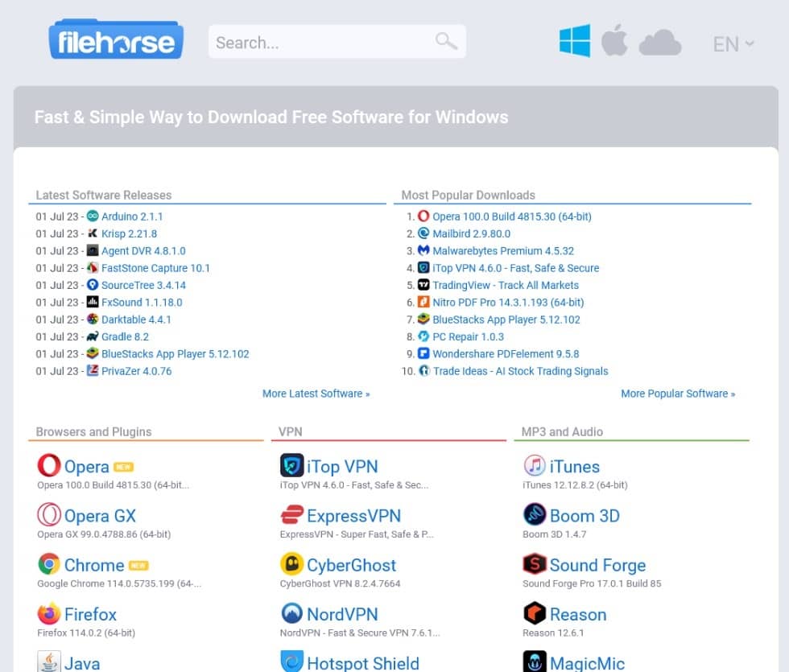Open the Firefox title link
Viewport: 789px width, 672px height.
[x=90, y=614]
